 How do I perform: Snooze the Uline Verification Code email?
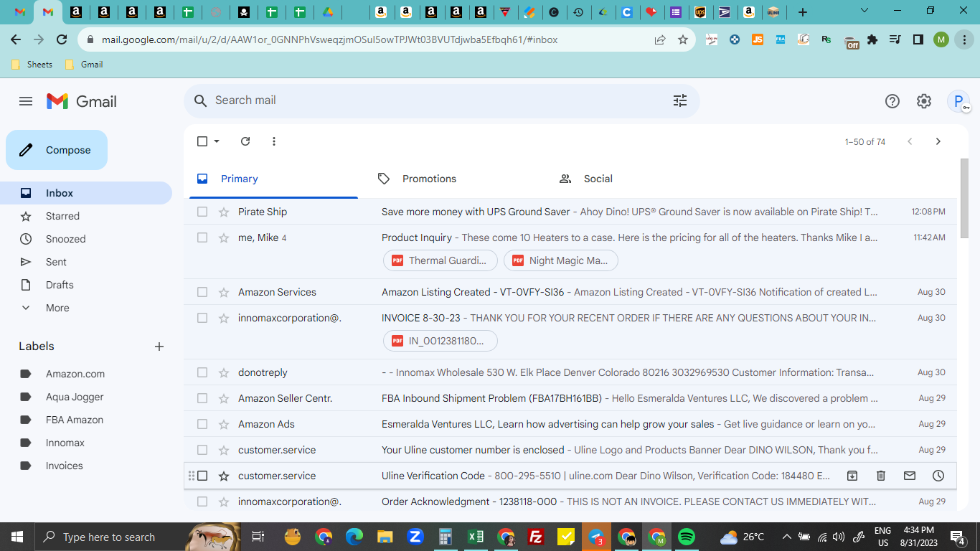[x=938, y=476]
